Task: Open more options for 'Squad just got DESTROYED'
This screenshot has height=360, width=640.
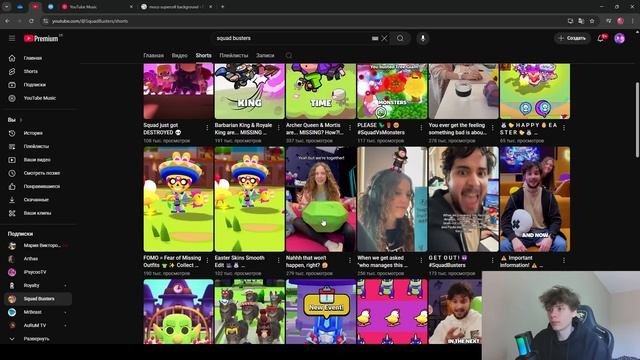Action: 207,128
